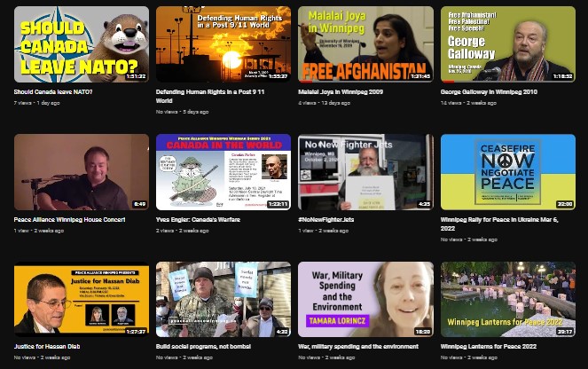Open the Tamara Lorincz video thumbnail
This screenshot has width=588, height=369.
[365, 299]
